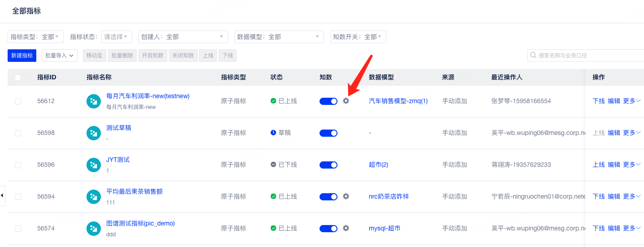The width and height of the screenshot is (644, 247).
Task: Click the teal icon for 每月汽车利润率-new
Action: (94, 101)
